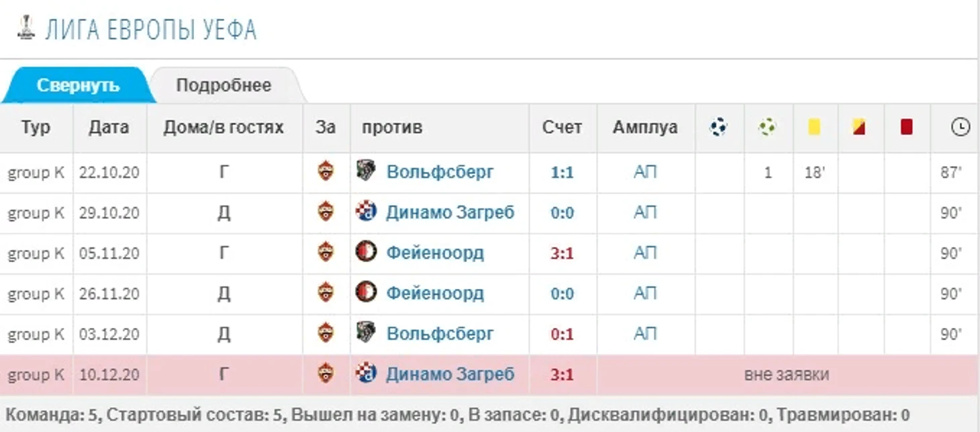Click CSKA crest in the 22.10.20 row
This screenshot has height=432, width=980.
[x=326, y=172]
